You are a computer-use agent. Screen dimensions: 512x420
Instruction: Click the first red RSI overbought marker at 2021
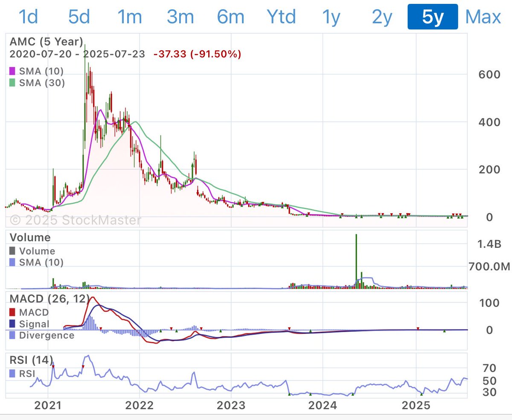point(53,366)
